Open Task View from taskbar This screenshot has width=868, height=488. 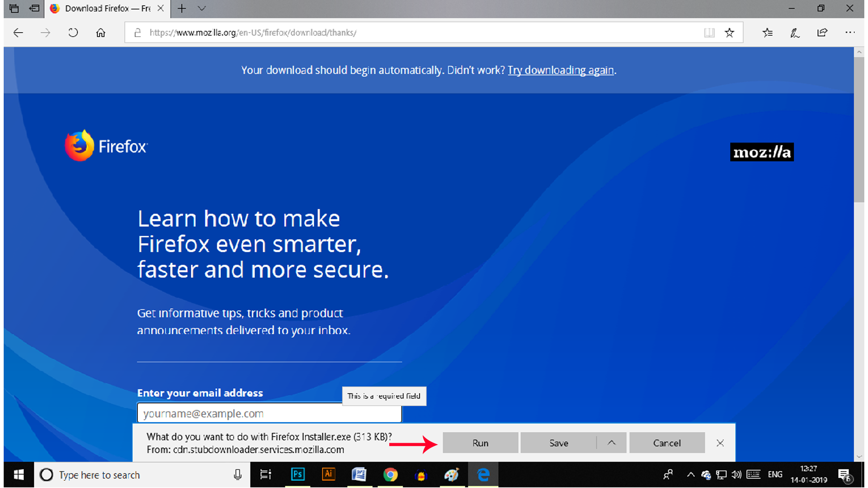tap(266, 474)
